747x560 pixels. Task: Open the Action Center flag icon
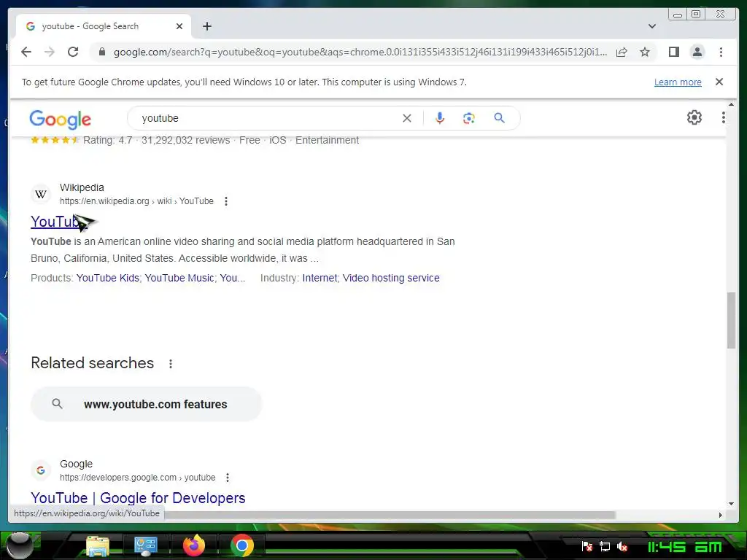click(587, 547)
